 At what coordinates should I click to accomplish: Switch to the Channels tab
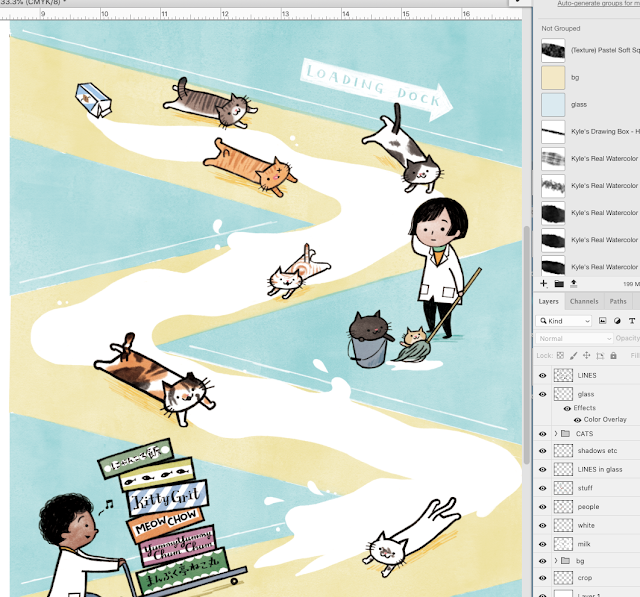point(584,301)
